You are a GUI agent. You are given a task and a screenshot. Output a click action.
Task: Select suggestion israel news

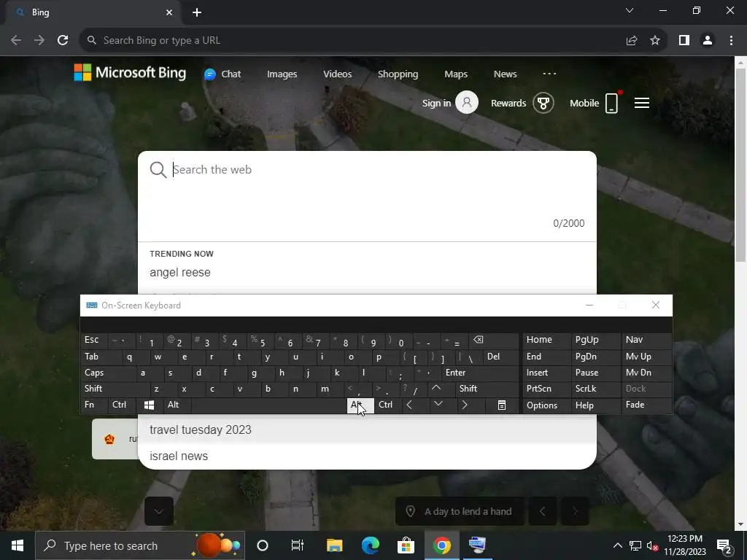point(179,456)
